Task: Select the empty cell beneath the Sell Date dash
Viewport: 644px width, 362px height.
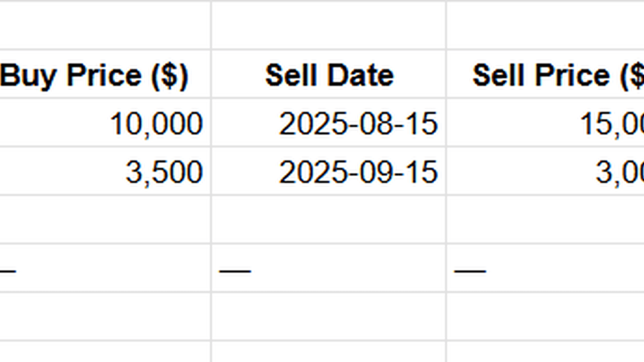Action: click(x=329, y=316)
